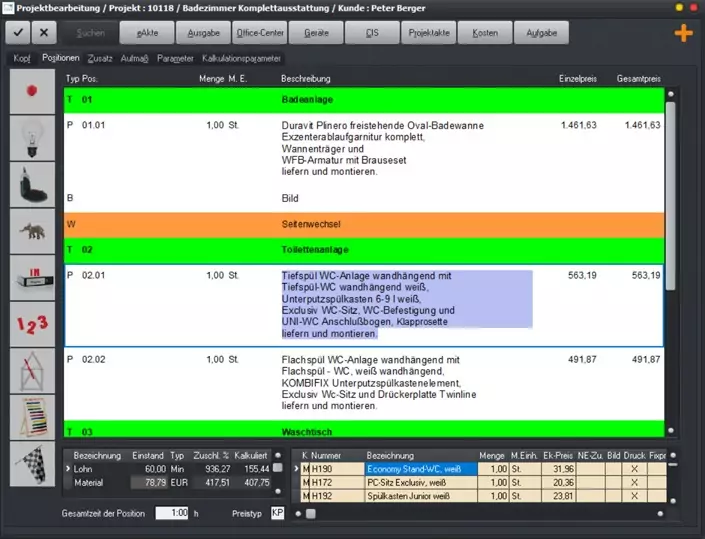Open the eAkte button

pos(147,33)
